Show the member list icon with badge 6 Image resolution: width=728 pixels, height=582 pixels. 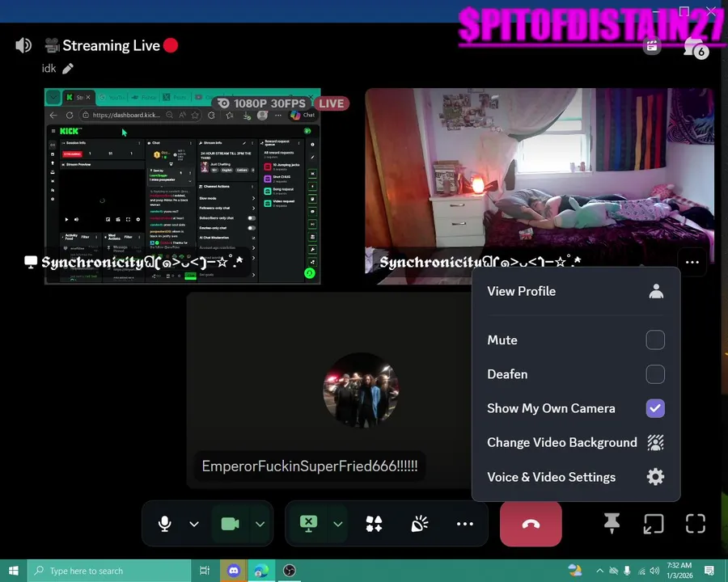(696, 48)
